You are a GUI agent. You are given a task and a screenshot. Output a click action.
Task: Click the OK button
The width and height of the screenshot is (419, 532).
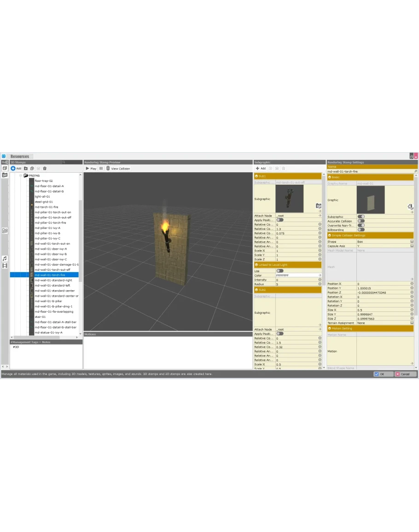pyautogui.click(x=383, y=374)
